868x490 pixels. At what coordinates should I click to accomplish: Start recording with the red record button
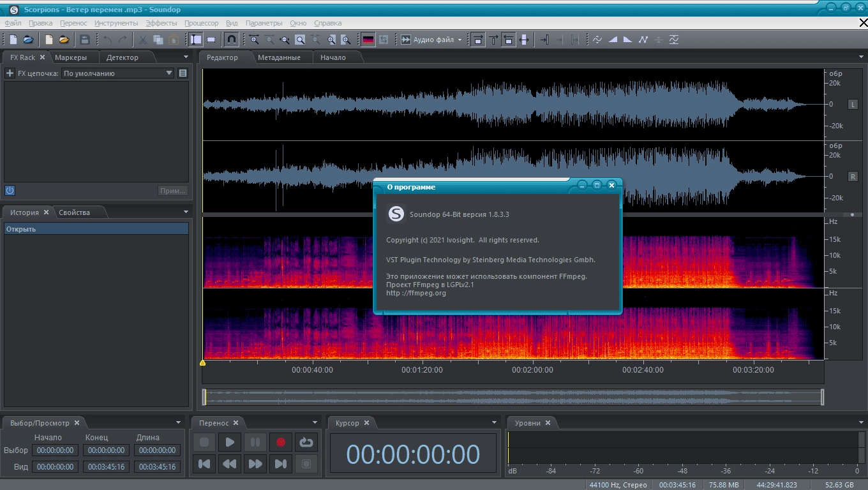pos(281,442)
